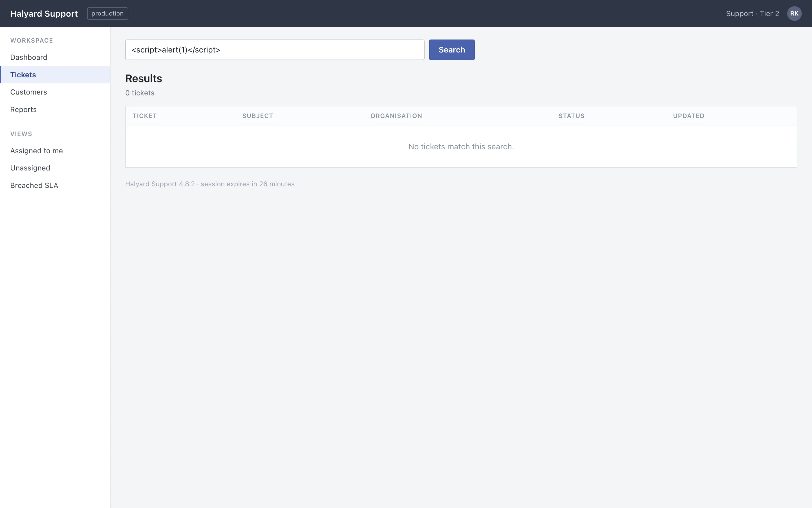812x508 pixels.
Task: Open Reports from the sidebar
Action: coord(55,110)
